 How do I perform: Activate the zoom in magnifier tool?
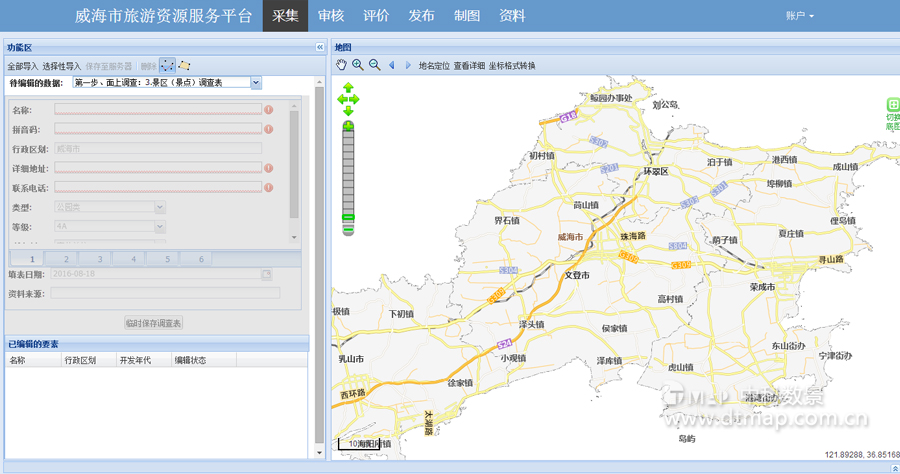(358, 65)
